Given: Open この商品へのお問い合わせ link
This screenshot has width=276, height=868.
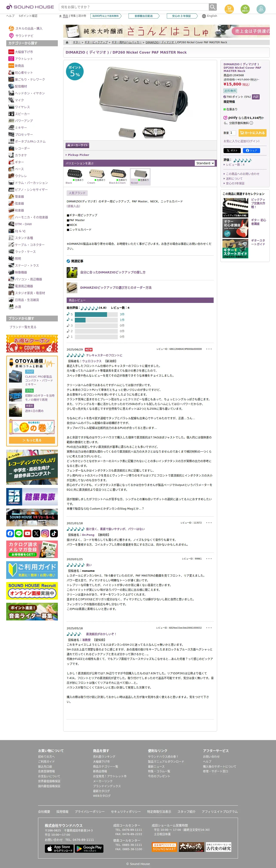Looking at the screenshot, I should (242, 174).
